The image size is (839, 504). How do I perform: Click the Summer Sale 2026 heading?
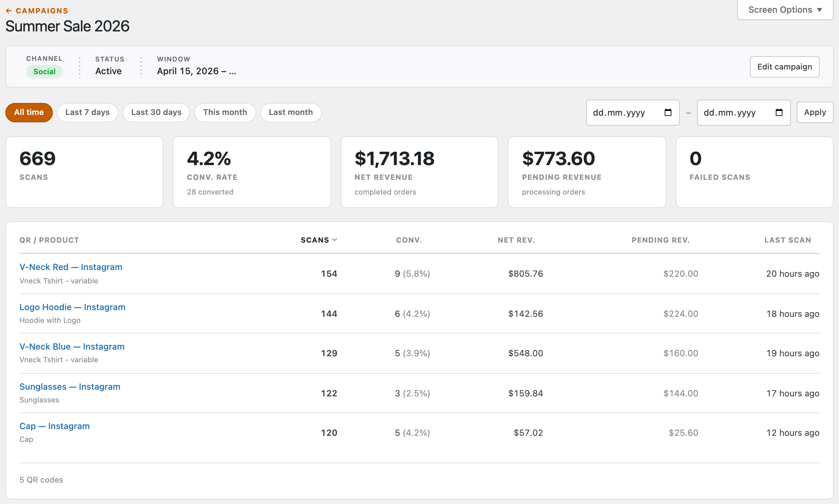tap(67, 26)
